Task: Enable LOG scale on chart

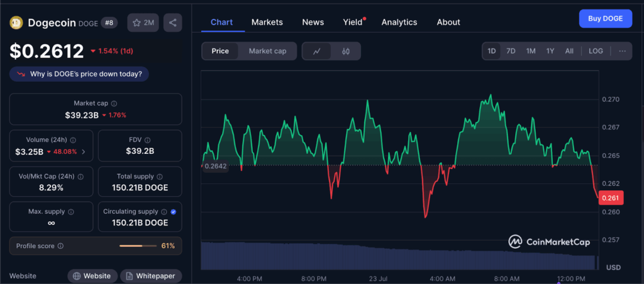Action: pos(596,52)
